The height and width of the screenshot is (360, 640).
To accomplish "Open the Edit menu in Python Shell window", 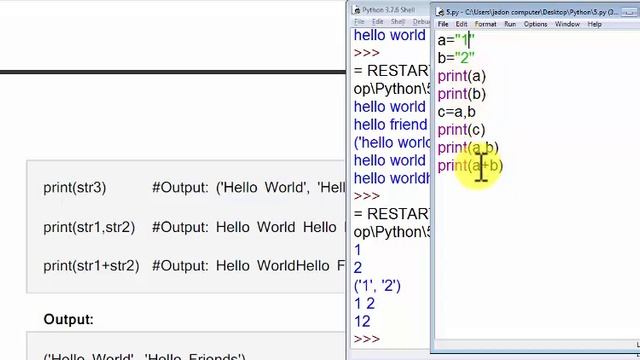I will pos(378,21).
